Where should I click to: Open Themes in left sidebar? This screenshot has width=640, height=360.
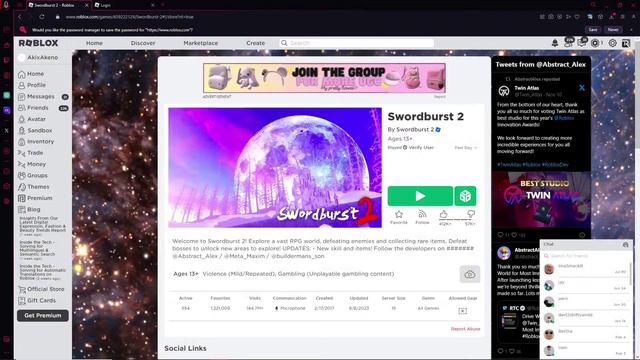(x=38, y=187)
